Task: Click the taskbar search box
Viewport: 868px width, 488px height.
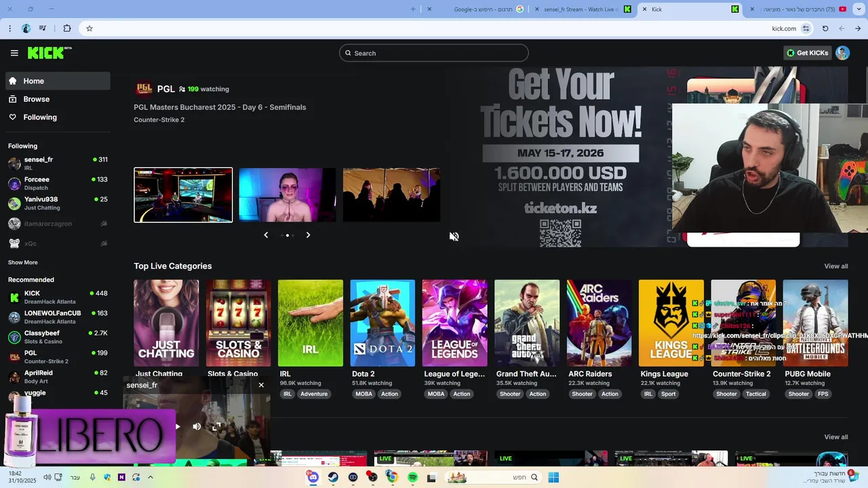Action: click(x=493, y=477)
